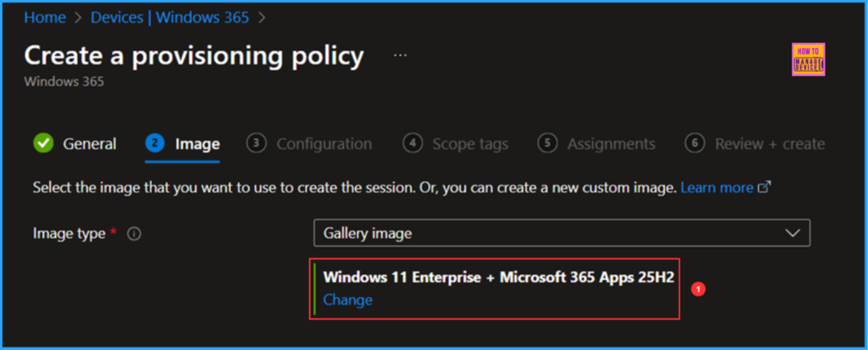The width and height of the screenshot is (868, 350).
Task: Click the Image type label
Action: [69, 234]
